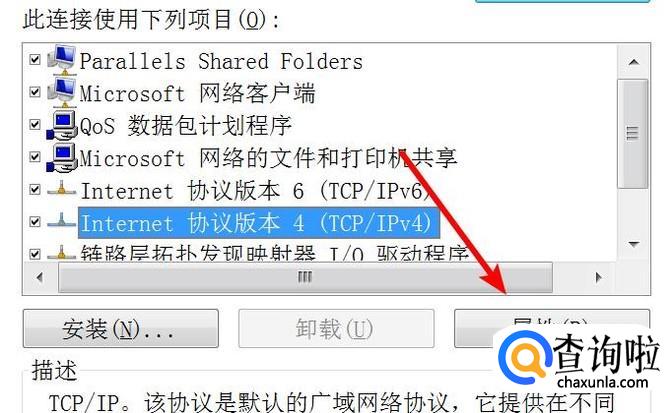Click the 链路层拓扑发现映射器 protocol icon

(x=61, y=253)
